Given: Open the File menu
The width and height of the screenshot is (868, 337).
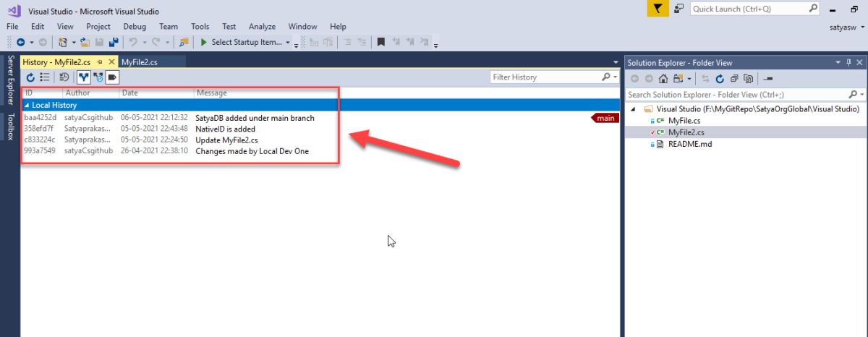Looking at the screenshot, I should tap(12, 27).
